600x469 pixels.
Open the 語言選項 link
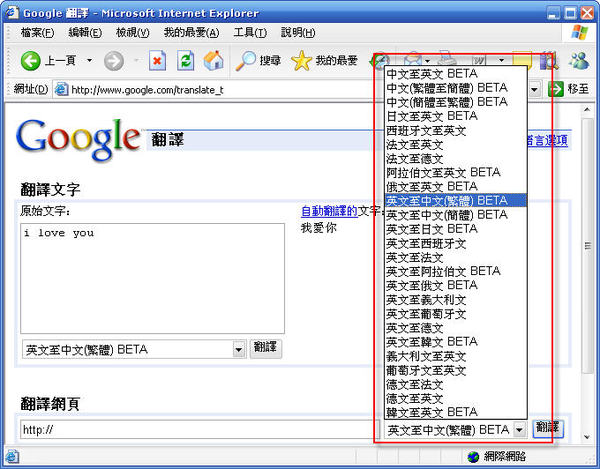547,141
